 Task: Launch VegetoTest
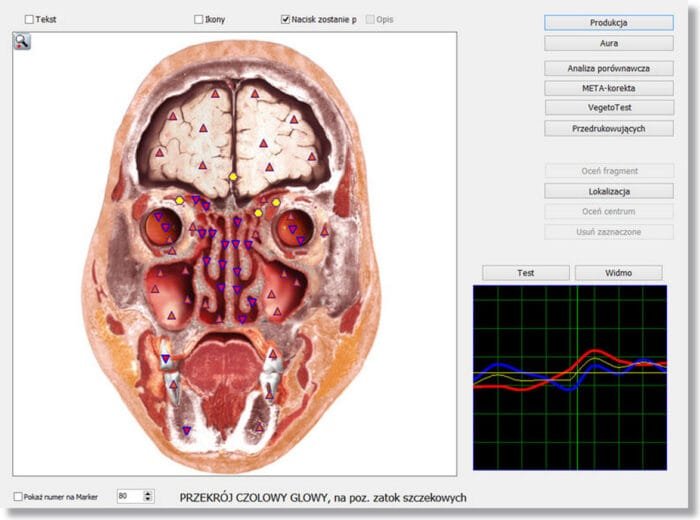tap(608, 107)
